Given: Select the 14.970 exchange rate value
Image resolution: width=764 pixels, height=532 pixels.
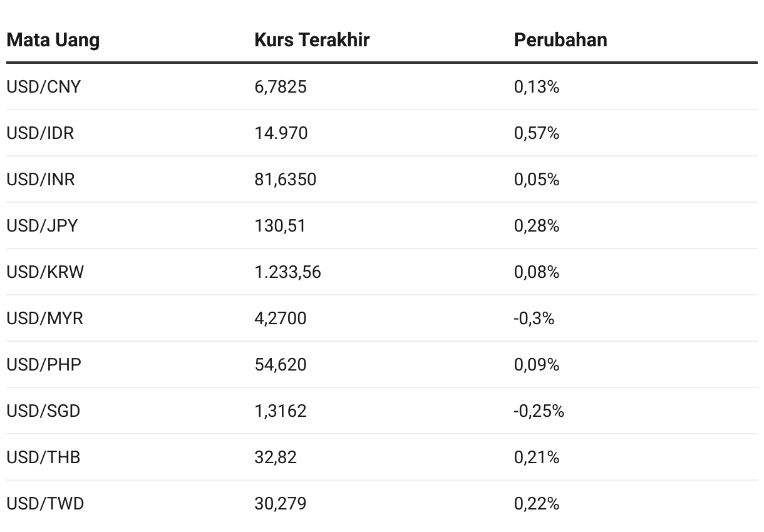Looking at the screenshot, I should (281, 133).
